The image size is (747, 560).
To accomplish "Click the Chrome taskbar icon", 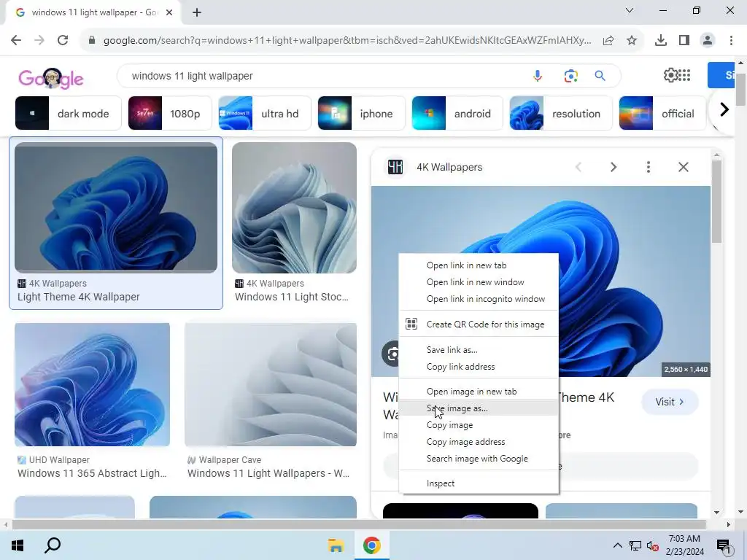I will 371,545.
